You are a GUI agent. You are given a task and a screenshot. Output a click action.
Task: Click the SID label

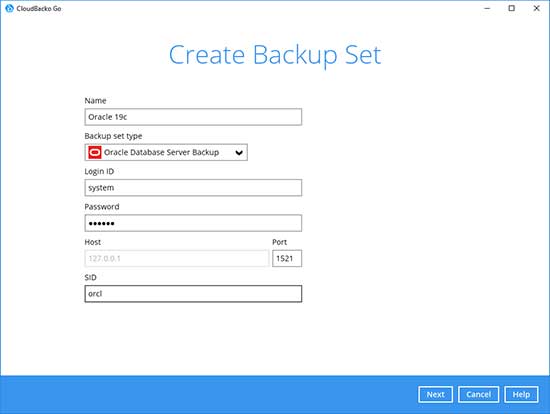(x=90, y=278)
